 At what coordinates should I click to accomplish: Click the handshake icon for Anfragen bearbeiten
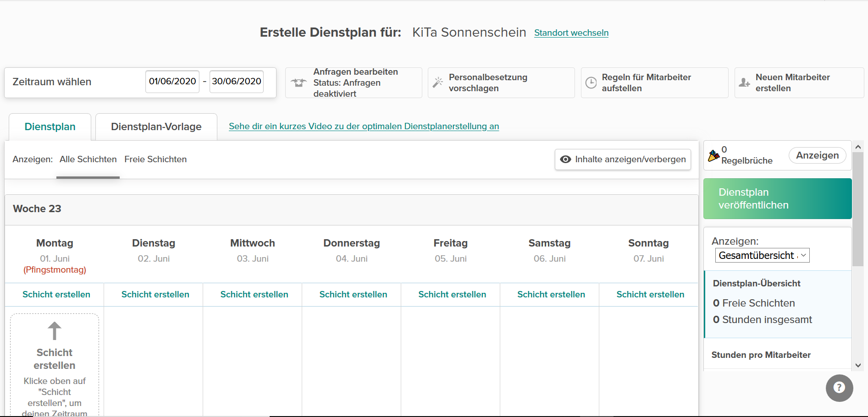tap(299, 82)
